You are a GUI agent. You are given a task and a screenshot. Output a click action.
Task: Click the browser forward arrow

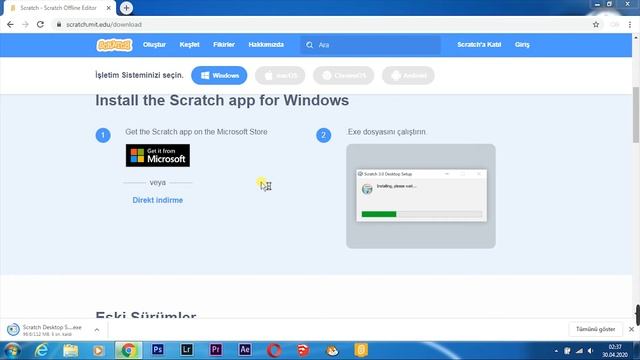pos(25,24)
